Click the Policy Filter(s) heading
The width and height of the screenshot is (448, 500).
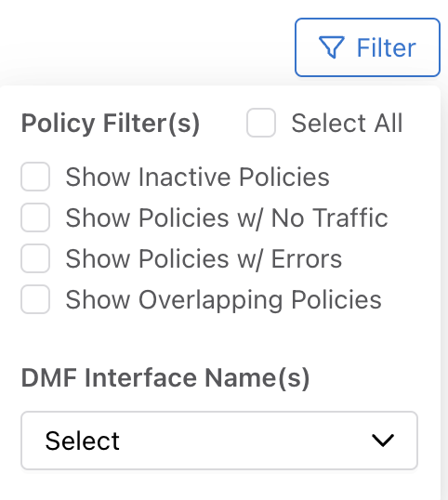(x=111, y=123)
